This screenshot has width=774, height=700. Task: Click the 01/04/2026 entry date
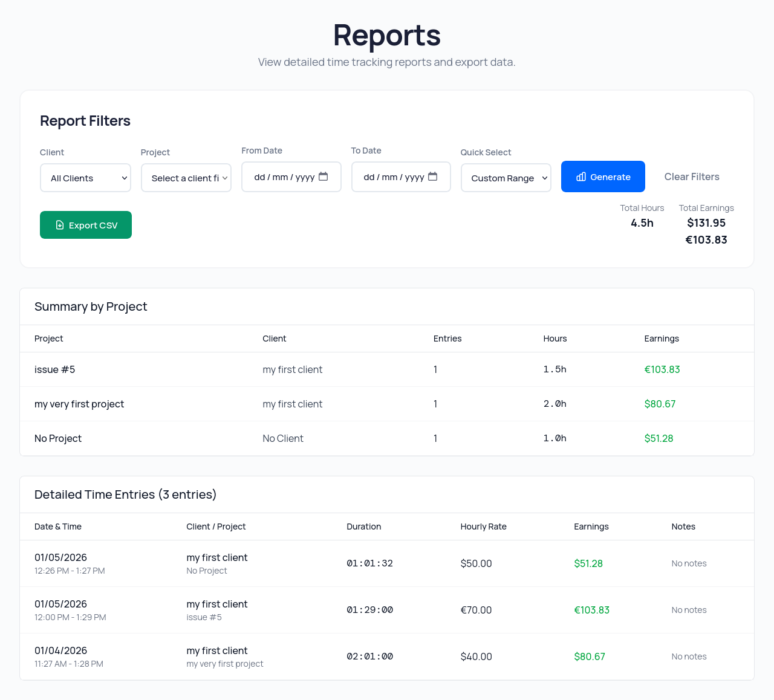[60, 650]
